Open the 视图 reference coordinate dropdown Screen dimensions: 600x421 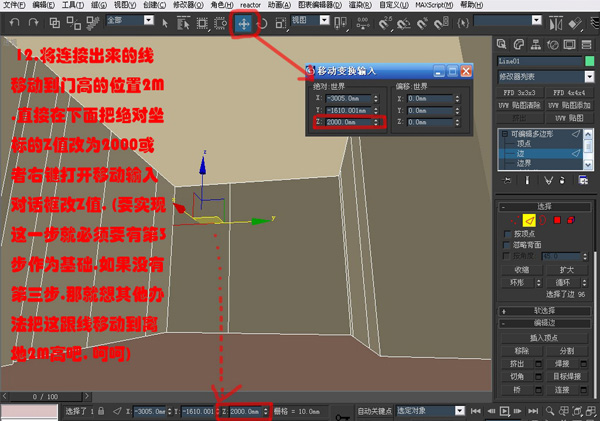click(x=324, y=20)
